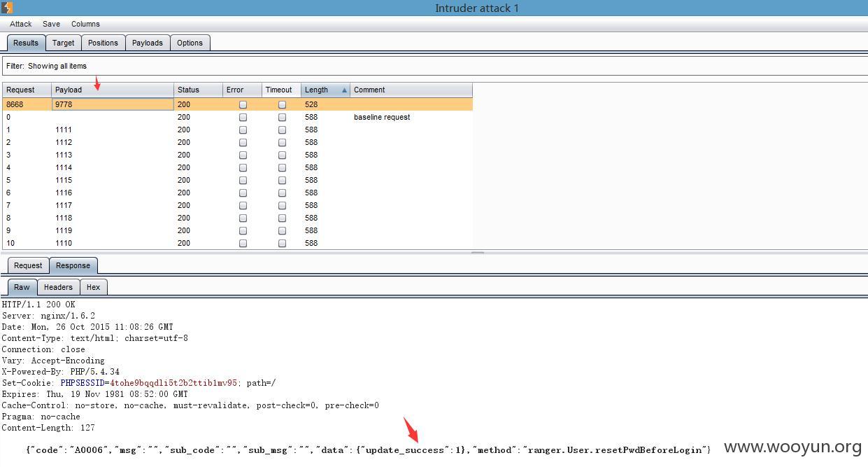The image size is (868, 467).
Task: Open the Request message tab
Action: point(28,265)
